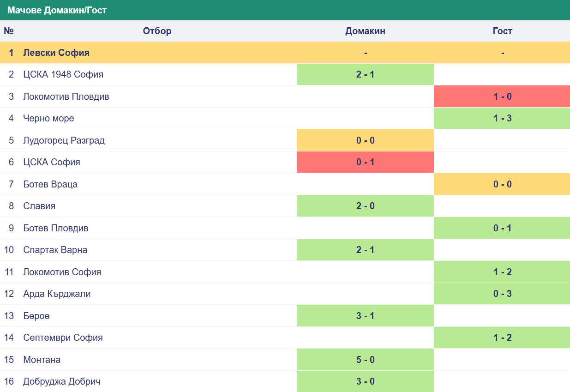The width and height of the screenshot is (570, 392).
Task: Click the Славия team name
Action: [x=39, y=206]
